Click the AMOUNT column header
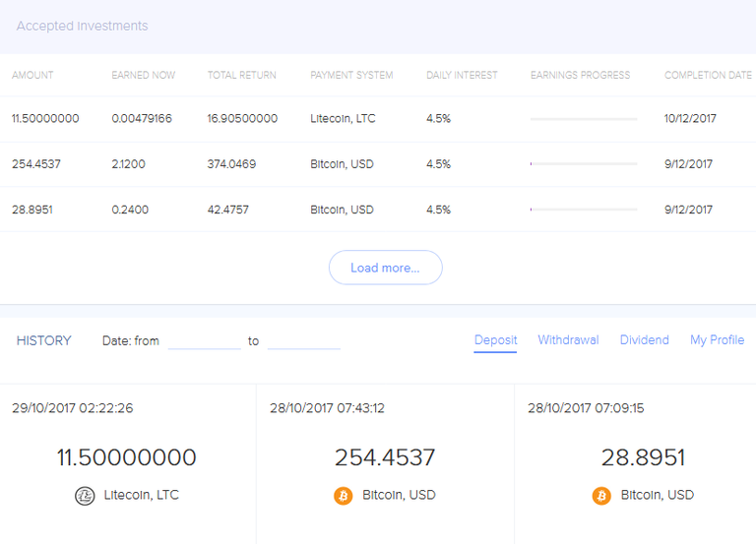The image size is (756, 544). [x=32, y=75]
